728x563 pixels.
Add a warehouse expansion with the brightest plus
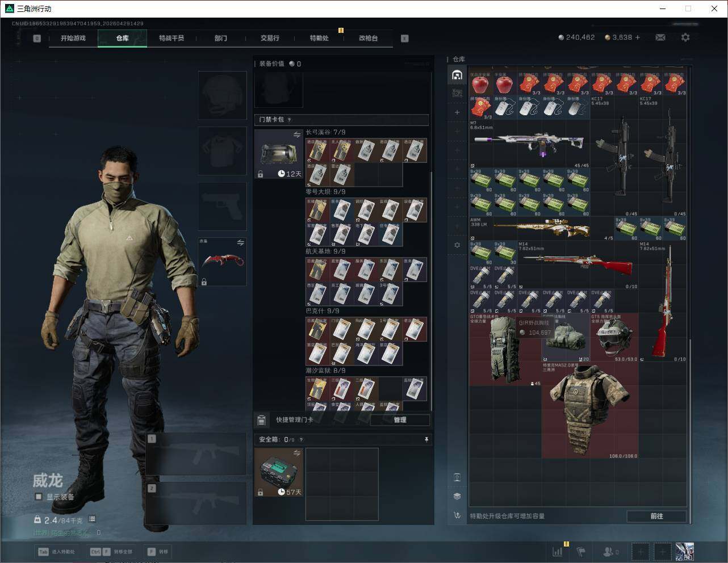(x=457, y=112)
